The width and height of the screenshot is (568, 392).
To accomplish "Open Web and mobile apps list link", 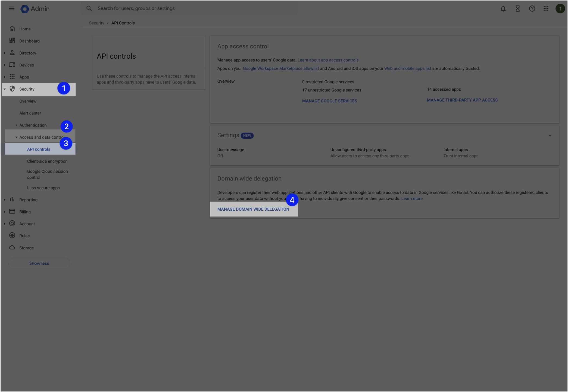I will [408, 68].
